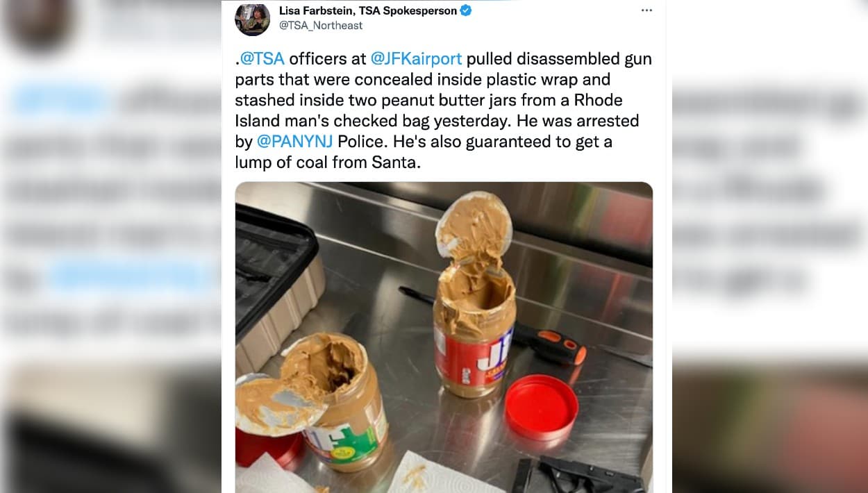Click Lisa Farbstein's profile avatar picture
868x493 pixels.
coord(252,19)
